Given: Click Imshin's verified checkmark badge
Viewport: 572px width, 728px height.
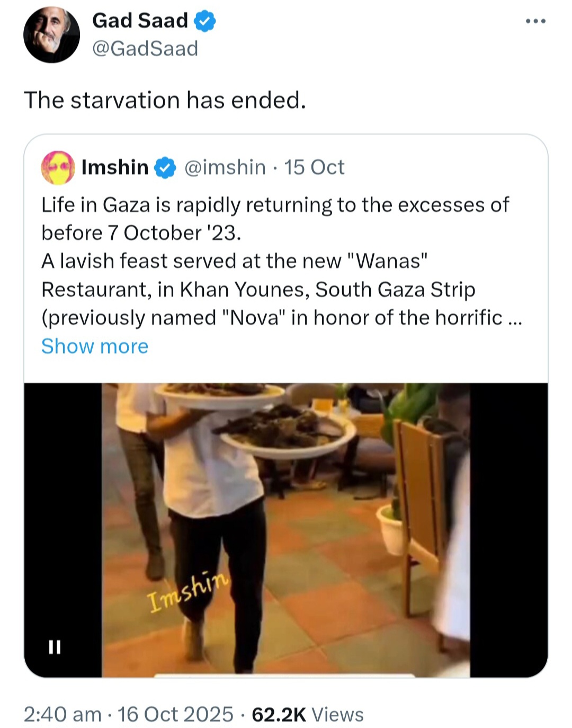Looking at the screenshot, I should click(x=165, y=168).
